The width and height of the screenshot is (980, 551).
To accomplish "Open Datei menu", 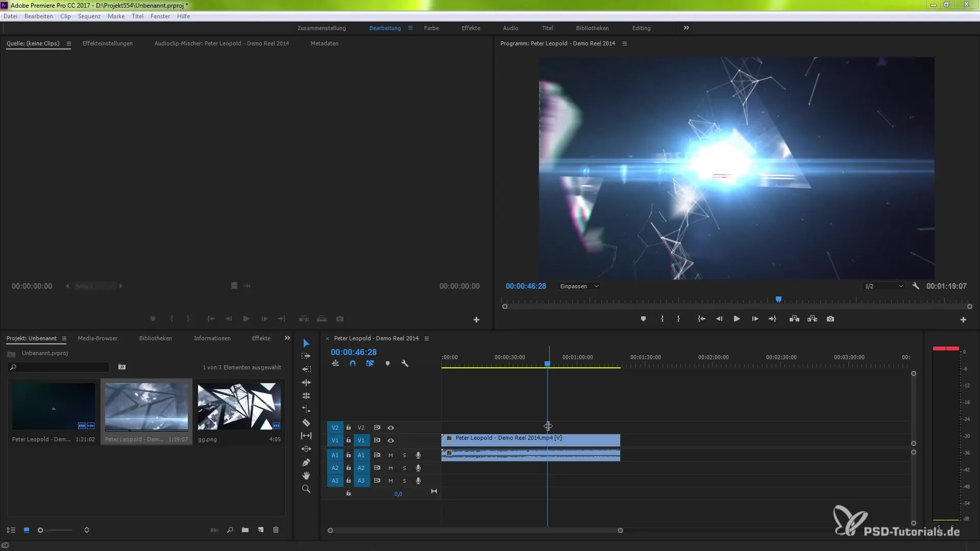I will pyautogui.click(x=10, y=16).
